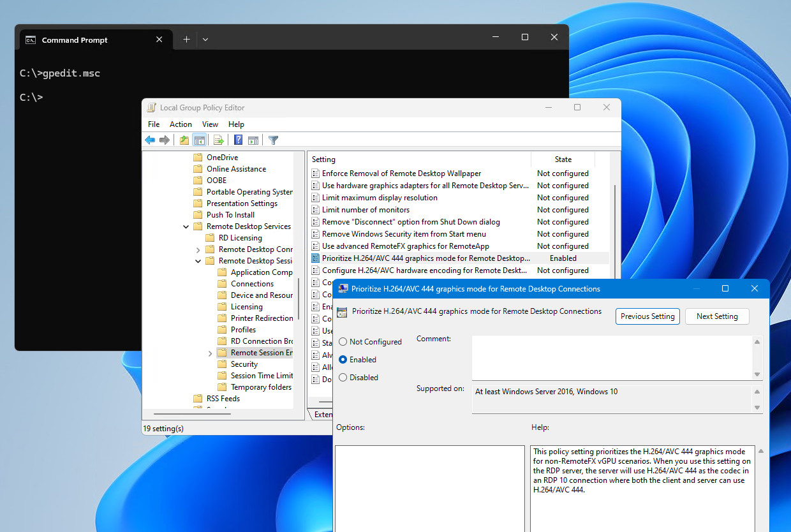The image size is (791, 532).
Task: Click the Previous Setting button
Action: tap(647, 316)
